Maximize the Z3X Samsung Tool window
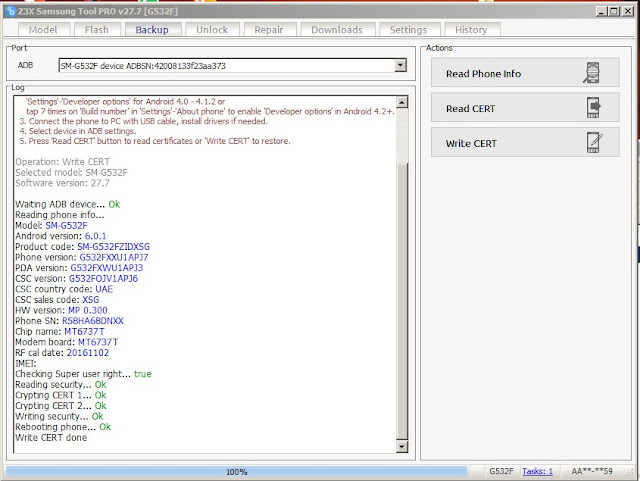The image size is (640, 481). pos(613,11)
